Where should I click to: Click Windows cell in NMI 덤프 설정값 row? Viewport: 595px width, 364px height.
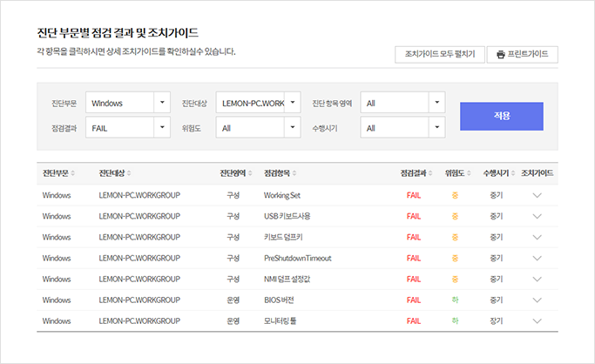coord(57,279)
